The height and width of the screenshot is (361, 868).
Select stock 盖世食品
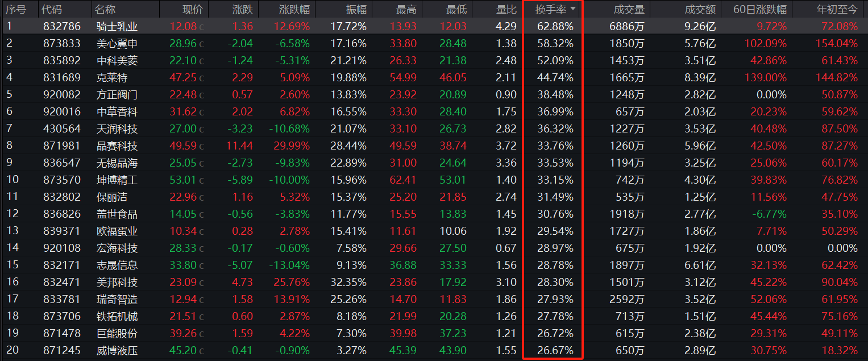point(117,214)
